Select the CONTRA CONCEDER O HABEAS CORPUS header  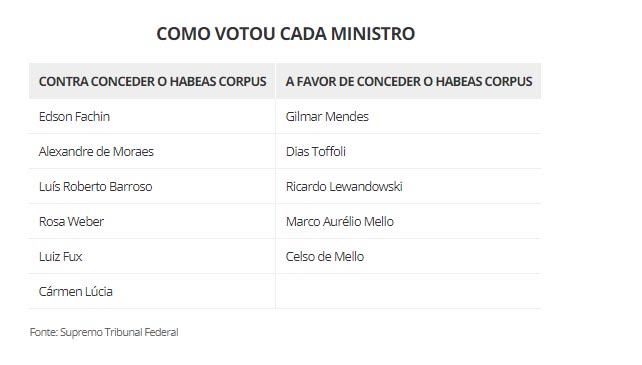coord(152,82)
